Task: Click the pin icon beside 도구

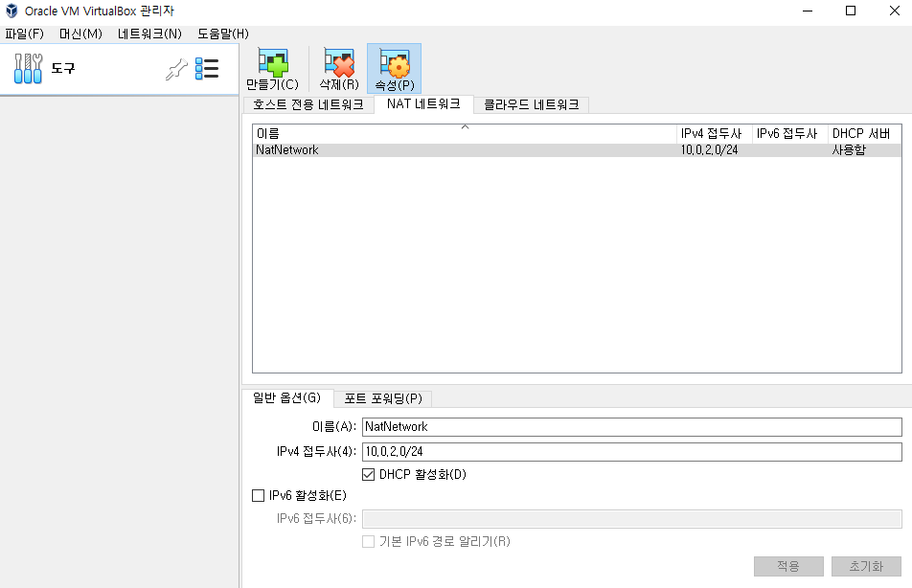Action: 176,69
